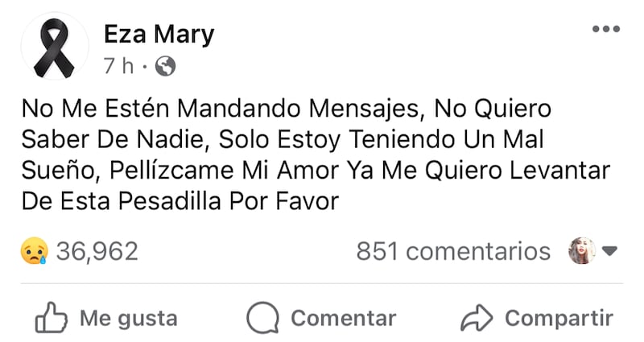Click the "7 h" post timestamp
Image resolution: width=644 pixels, height=342 pixels.
pos(118,66)
